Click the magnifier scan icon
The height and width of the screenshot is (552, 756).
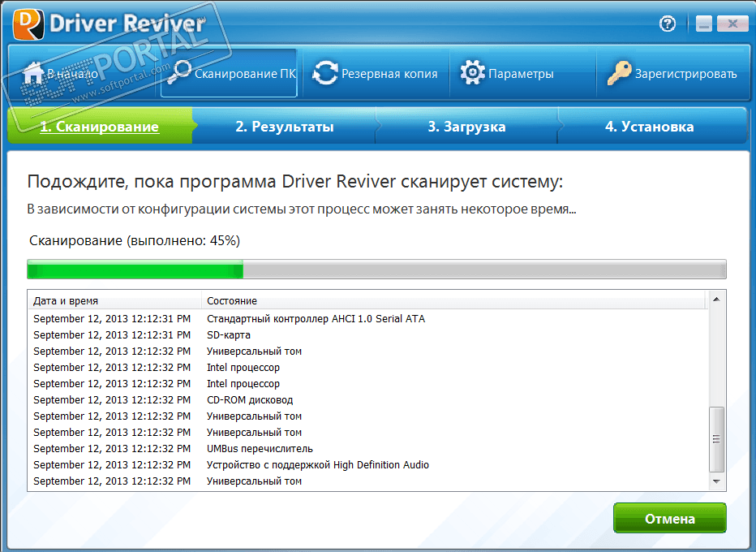point(179,73)
